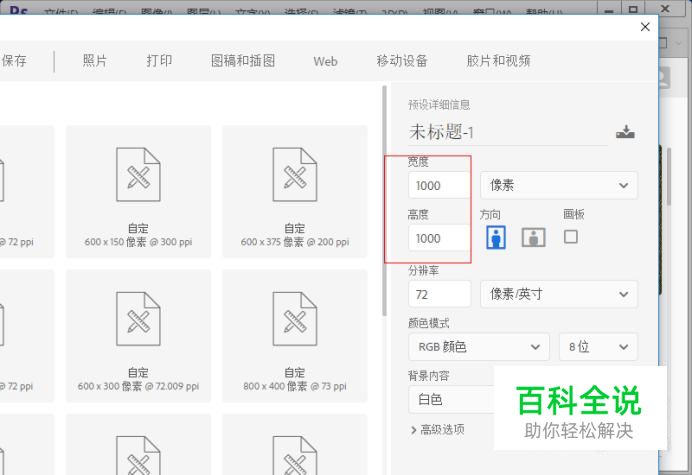Select the 800 x 400 像素 @ 73 ppi preset
This screenshot has width=692, height=475.
pos(295,336)
